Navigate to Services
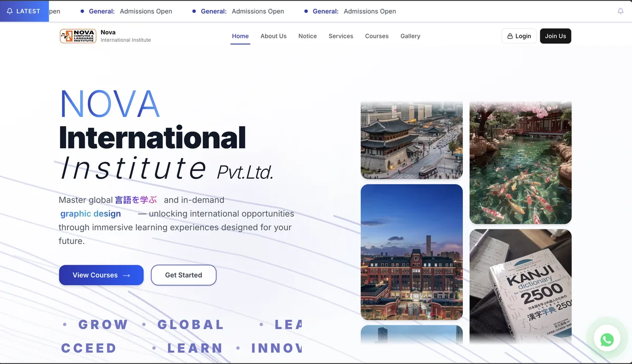This screenshot has width=632, height=364. tap(341, 36)
